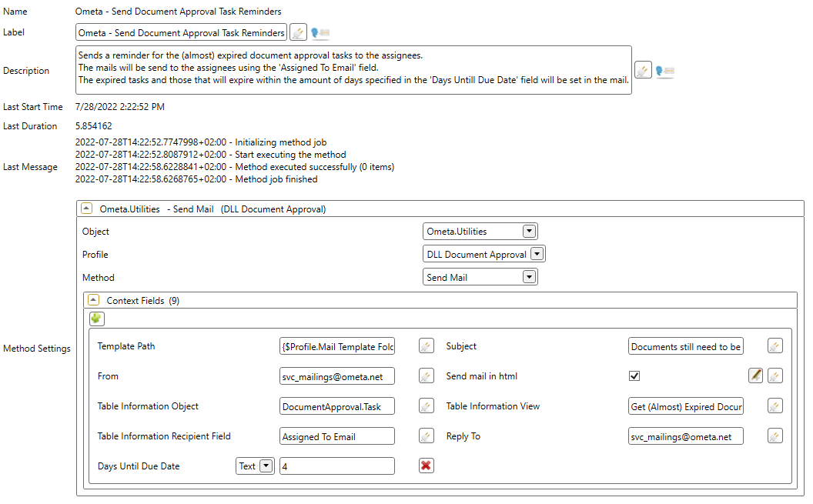Click the plug icon next to the Subject field
The image size is (813, 504).
tap(775, 345)
